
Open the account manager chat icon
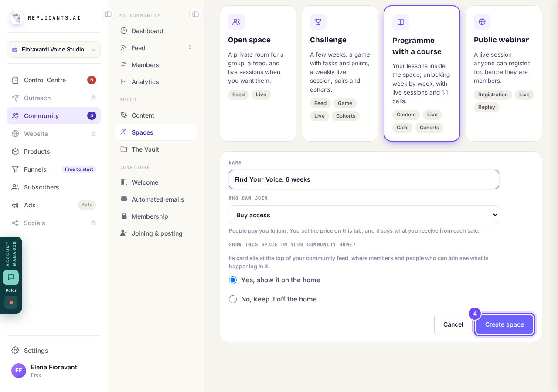tap(11, 277)
